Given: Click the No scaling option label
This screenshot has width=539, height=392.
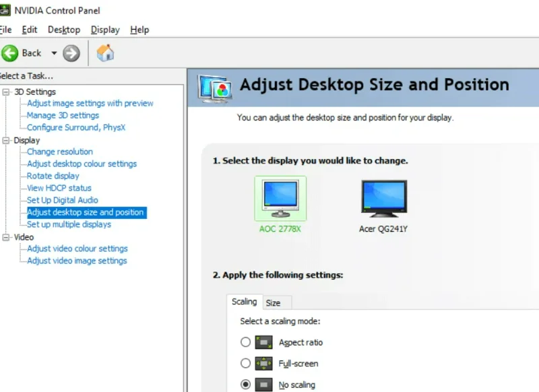Looking at the screenshot, I should (x=297, y=385).
